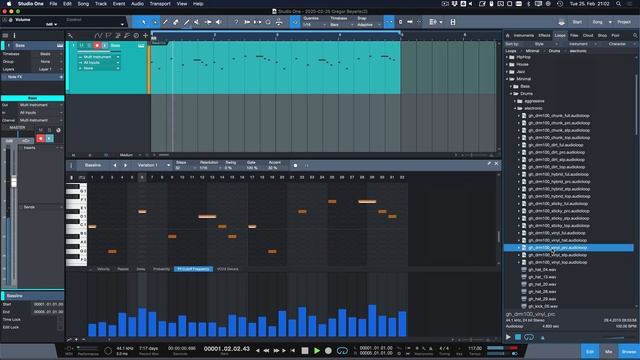
Task: Play the browser preview
Action: pyautogui.click(x=508, y=337)
